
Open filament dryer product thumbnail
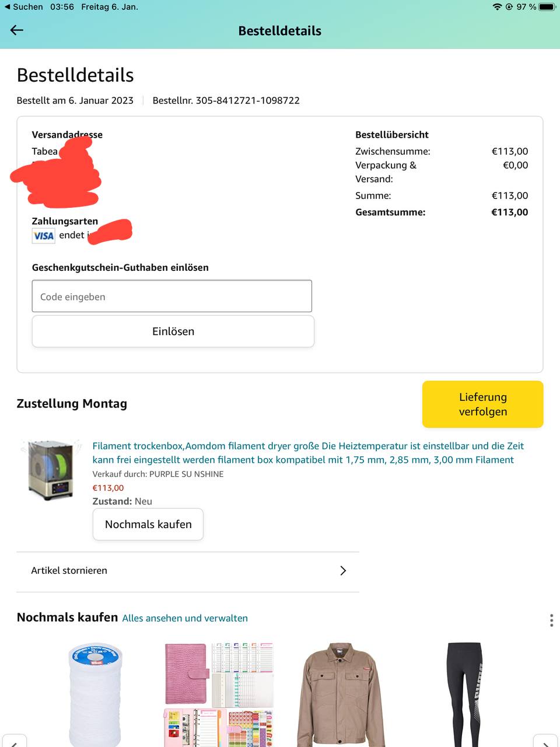[51, 470]
